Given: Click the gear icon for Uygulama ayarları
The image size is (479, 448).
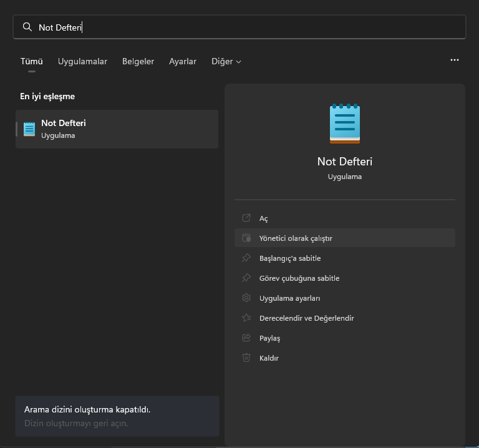Looking at the screenshot, I should (x=246, y=298).
